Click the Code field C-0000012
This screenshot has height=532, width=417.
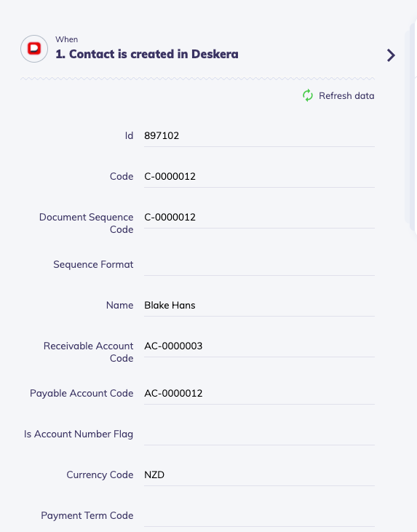point(259,176)
